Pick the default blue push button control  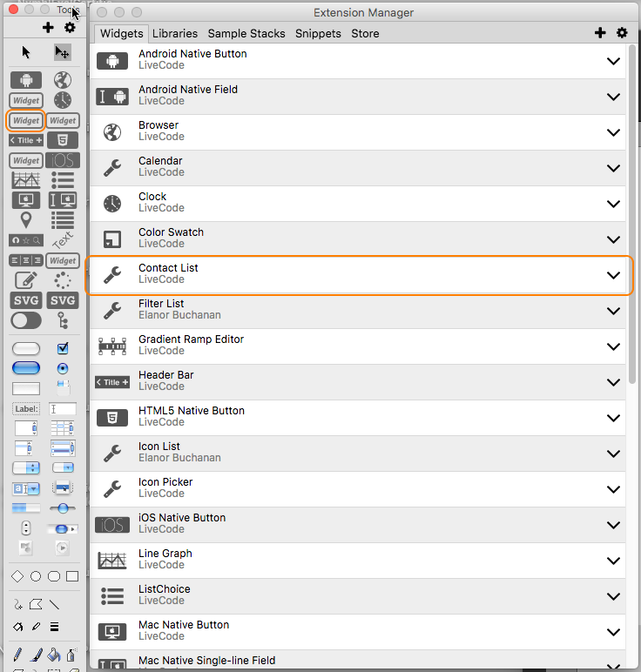pyautogui.click(x=26, y=368)
